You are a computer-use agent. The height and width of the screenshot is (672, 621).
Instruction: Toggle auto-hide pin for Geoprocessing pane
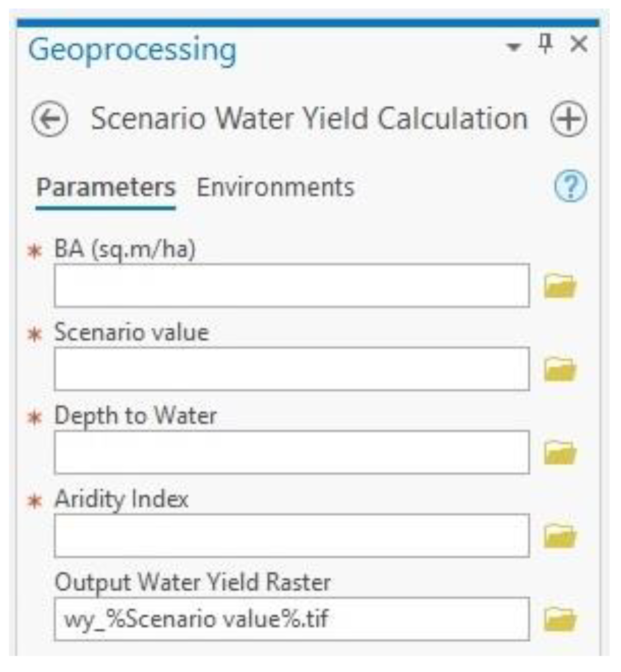[x=545, y=44]
